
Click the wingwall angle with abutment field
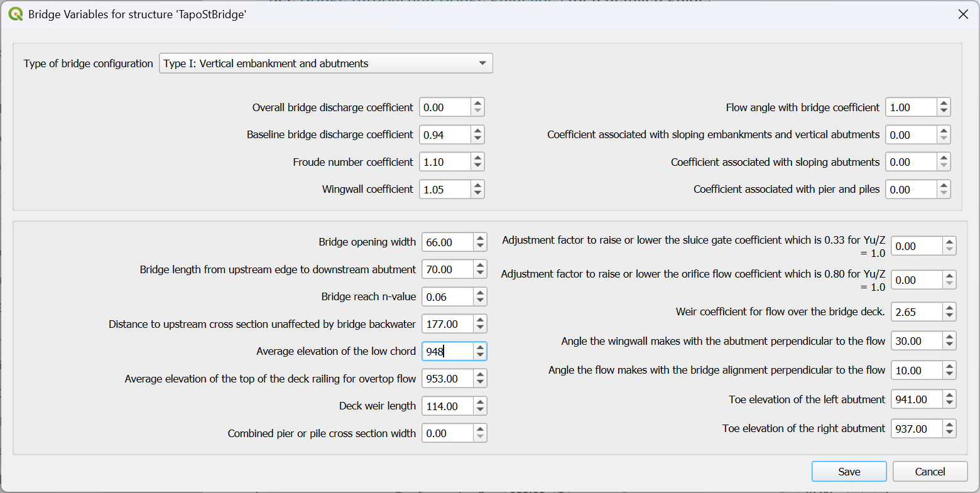coord(917,341)
